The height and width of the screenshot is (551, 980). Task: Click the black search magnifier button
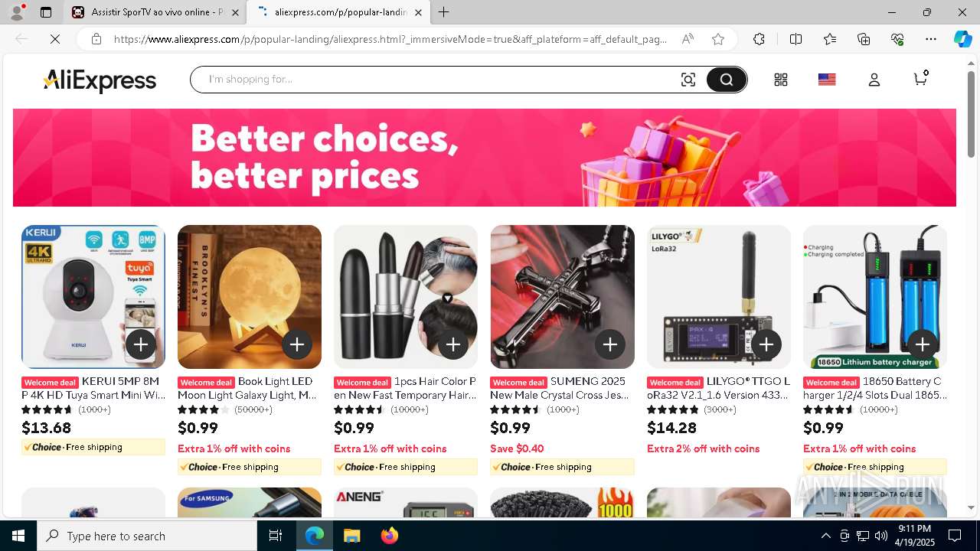tap(726, 80)
